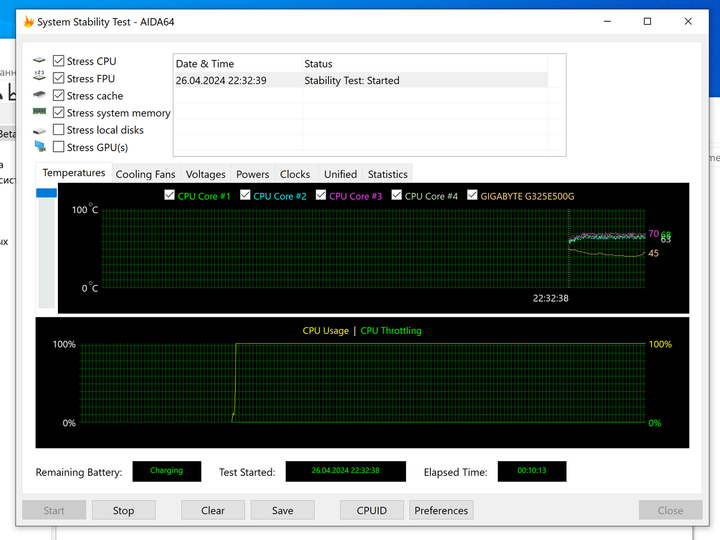Click the 123 FPU icon beside Stress FPU

[39, 76]
